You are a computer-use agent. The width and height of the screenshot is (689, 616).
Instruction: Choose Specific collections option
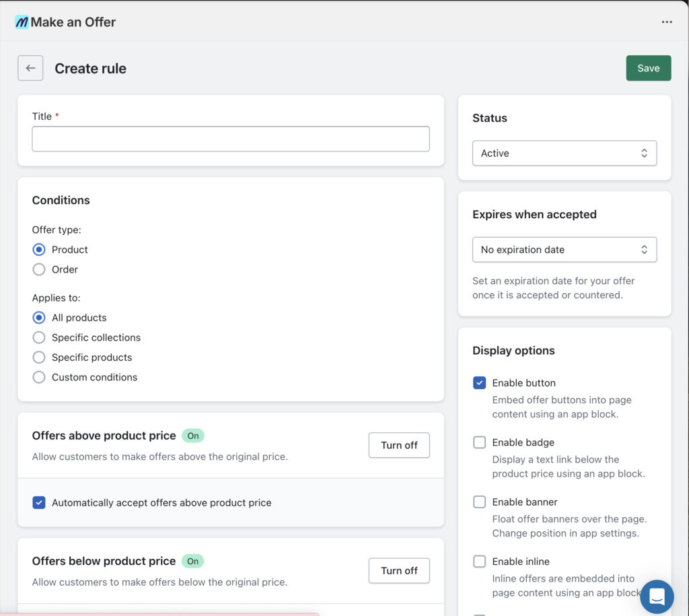[x=39, y=337]
